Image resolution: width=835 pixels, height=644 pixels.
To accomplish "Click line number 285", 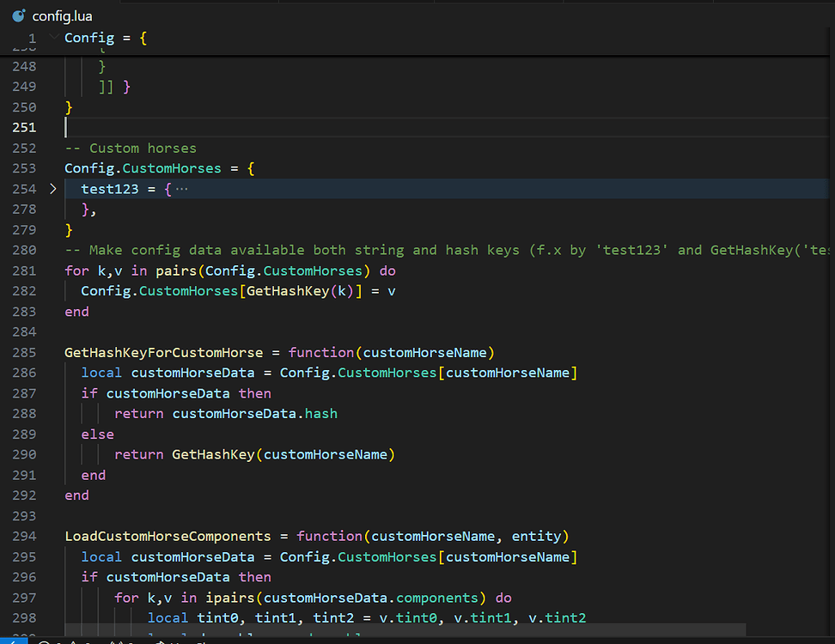I will tap(24, 352).
